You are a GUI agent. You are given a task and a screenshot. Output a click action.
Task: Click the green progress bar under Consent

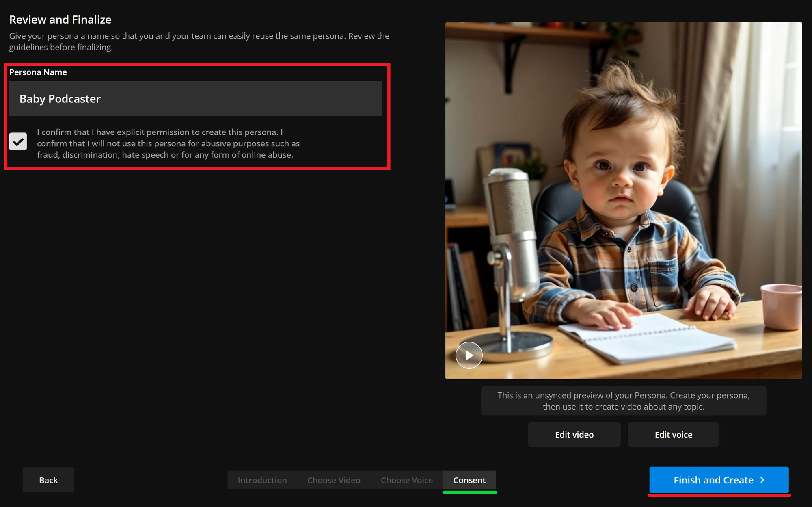[470, 492]
